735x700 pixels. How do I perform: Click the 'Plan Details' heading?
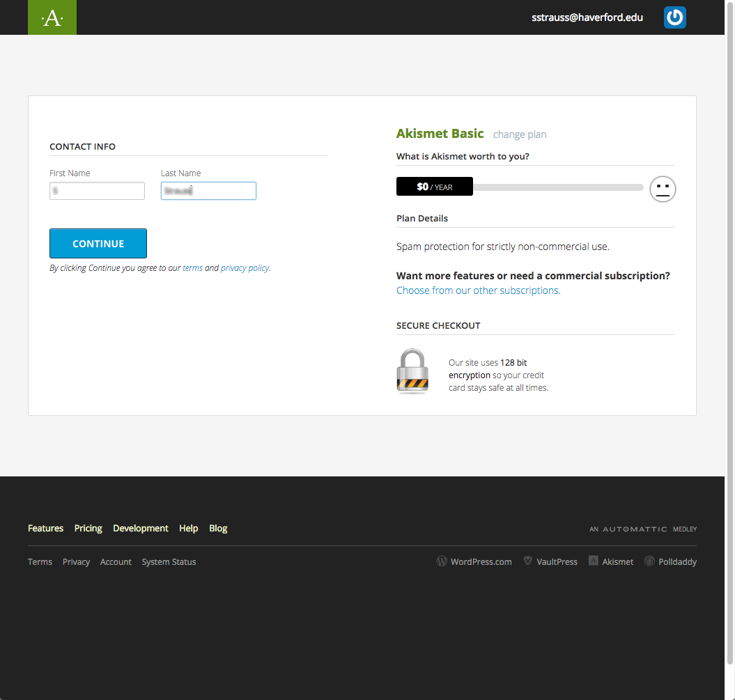pos(422,218)
